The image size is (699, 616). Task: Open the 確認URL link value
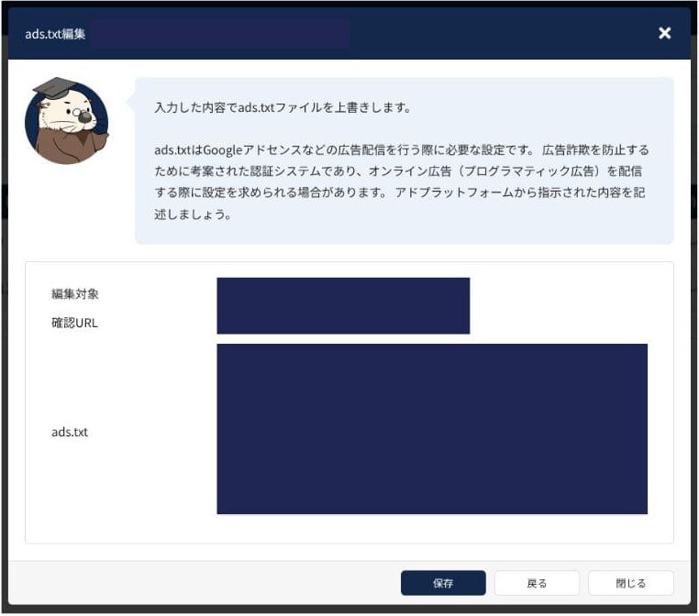[342, 322]
